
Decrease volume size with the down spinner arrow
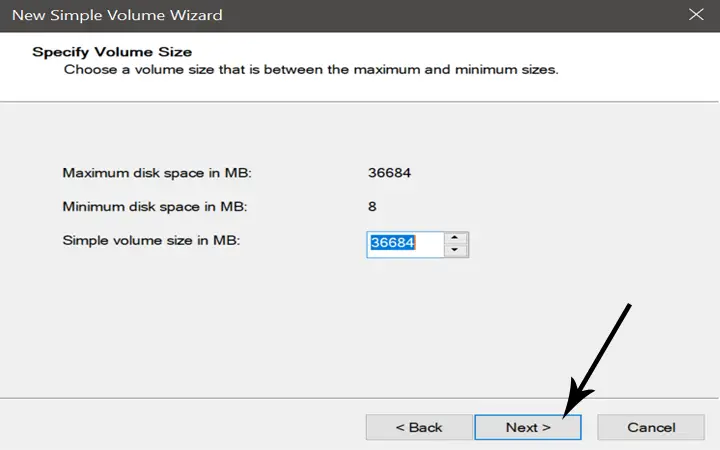point(455,250)
